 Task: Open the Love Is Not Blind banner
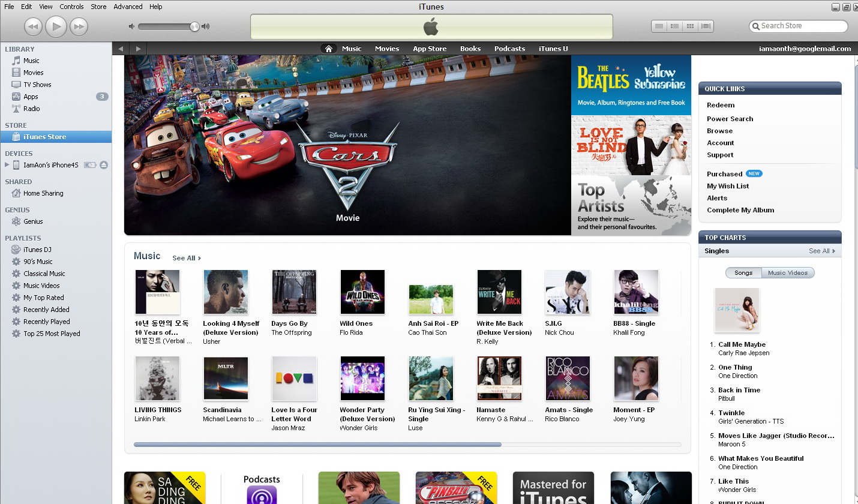point(631,145)
